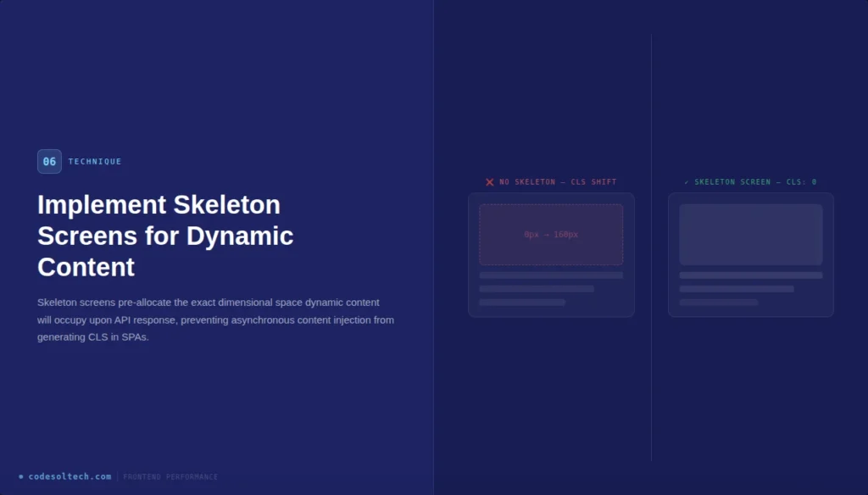Select the 06 technique number badge

pos(49,161)
